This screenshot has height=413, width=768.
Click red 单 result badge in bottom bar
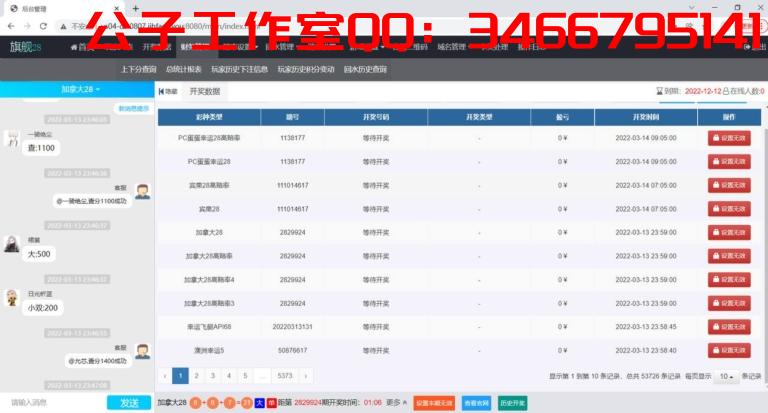(272, 403)
